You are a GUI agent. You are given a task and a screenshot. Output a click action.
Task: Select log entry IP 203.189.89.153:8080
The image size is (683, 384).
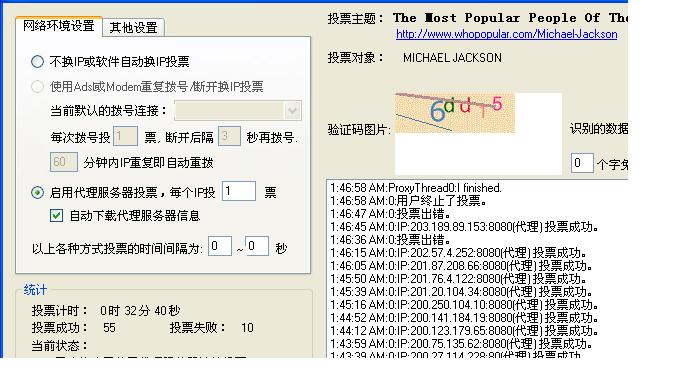point(464,227)
